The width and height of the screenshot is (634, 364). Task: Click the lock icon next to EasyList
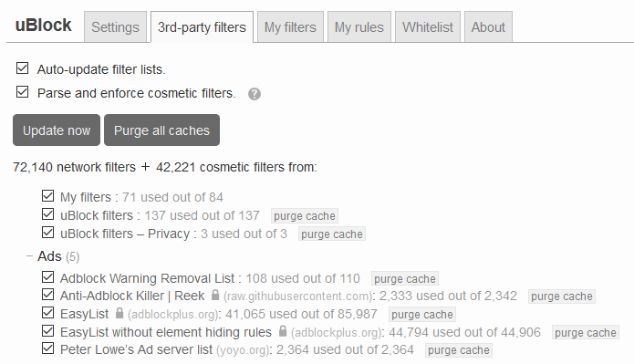coord(119,313)
